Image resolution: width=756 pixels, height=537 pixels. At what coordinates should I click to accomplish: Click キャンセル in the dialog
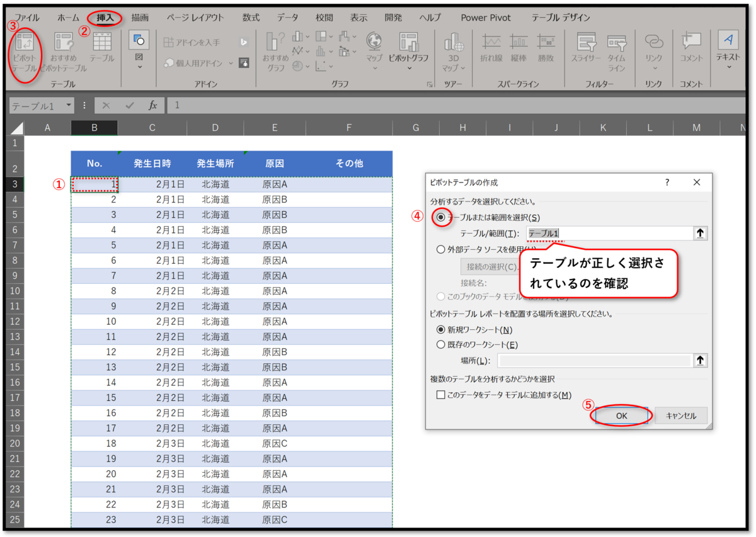click(x=681, y=415)
